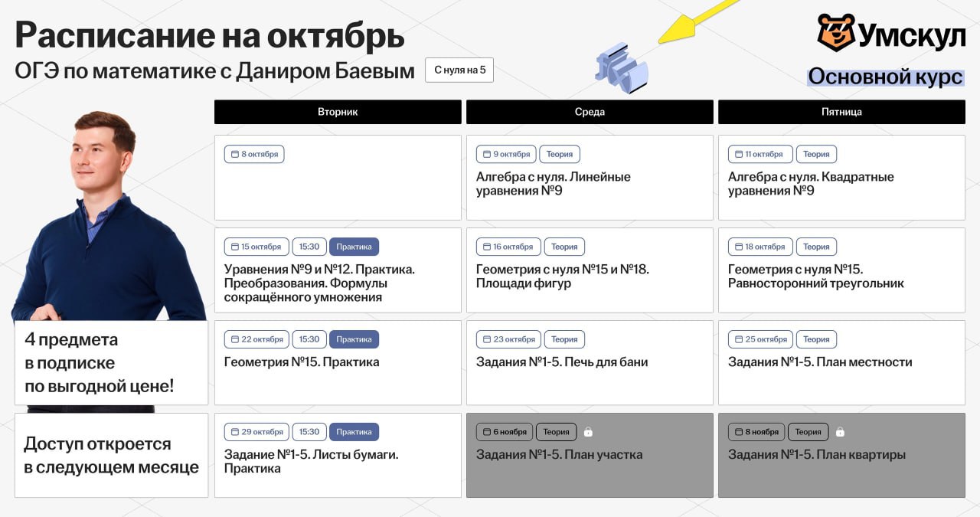
Task: Select the Среда column header
Action: [x=590, y=112]
